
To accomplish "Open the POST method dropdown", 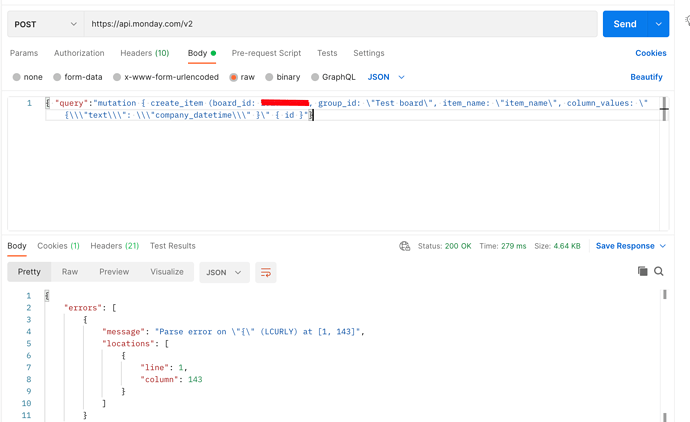I will pos(46,24).
